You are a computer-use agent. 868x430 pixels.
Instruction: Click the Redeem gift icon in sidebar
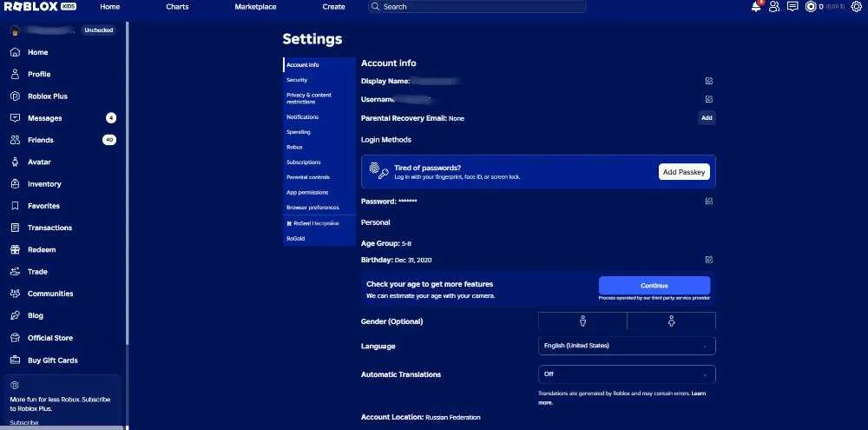point(16,249)
